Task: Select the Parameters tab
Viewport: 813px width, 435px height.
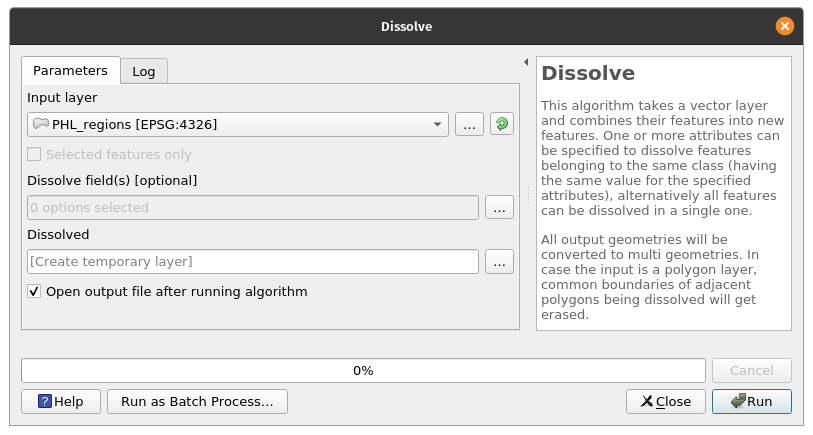Action: (70, 71)
